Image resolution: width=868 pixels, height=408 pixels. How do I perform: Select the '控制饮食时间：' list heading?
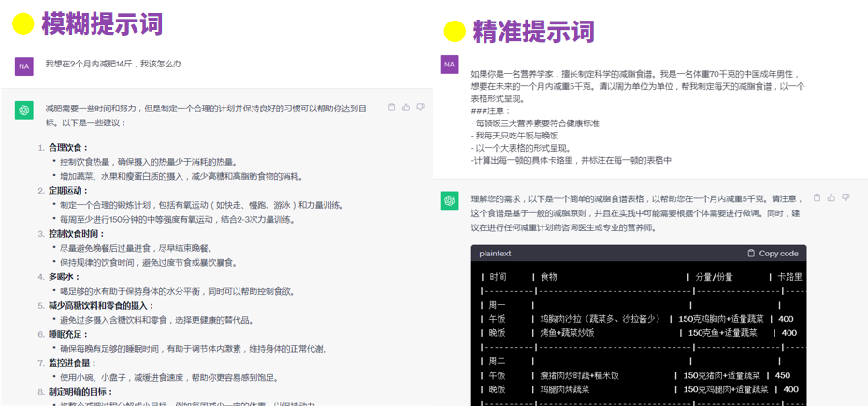(77, 234)
